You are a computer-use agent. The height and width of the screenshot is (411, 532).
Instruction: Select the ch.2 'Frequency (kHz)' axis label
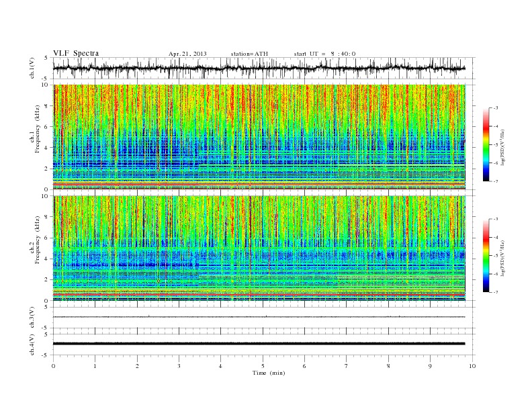[38, 240]
